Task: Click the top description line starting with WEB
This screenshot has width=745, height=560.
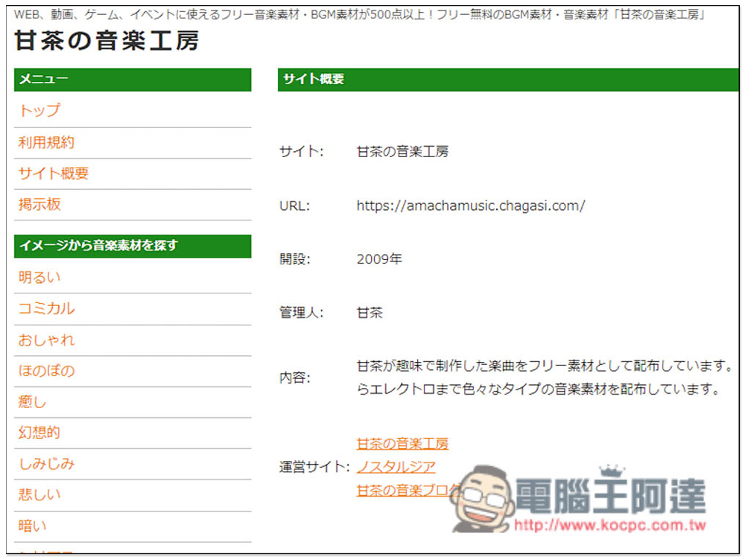Action: pos(359,14)
